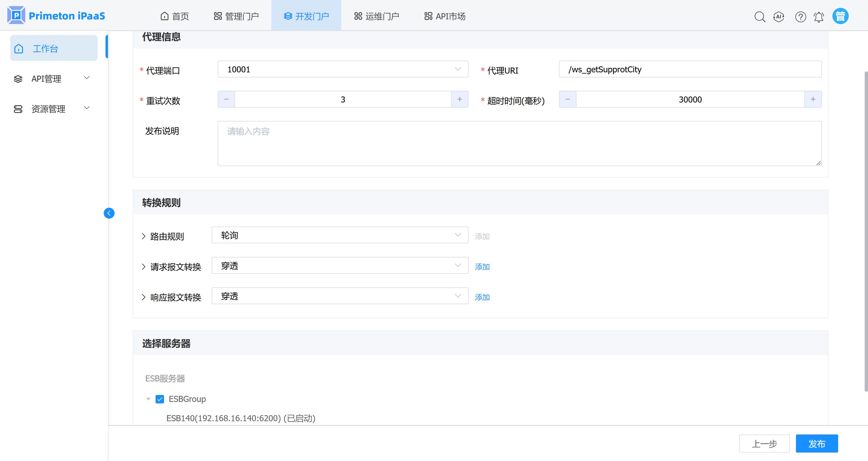Image resolution: width=868 pixels, height=461 pixels.
Task: Click the 发布 button
Action: (x=816, y=444)
